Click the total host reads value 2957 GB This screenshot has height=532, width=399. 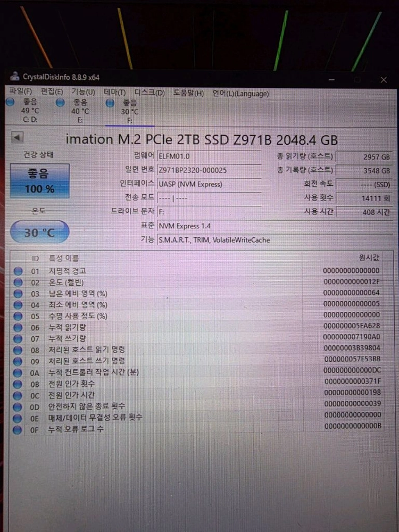[x=364, y=157]
